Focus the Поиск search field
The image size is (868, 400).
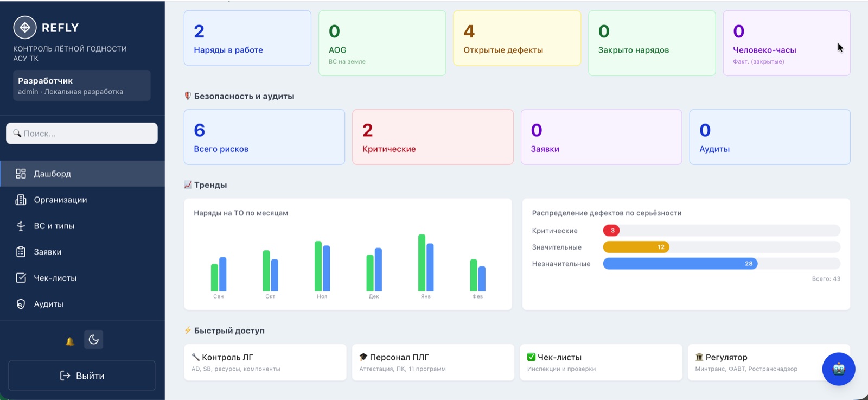point(82,133)
